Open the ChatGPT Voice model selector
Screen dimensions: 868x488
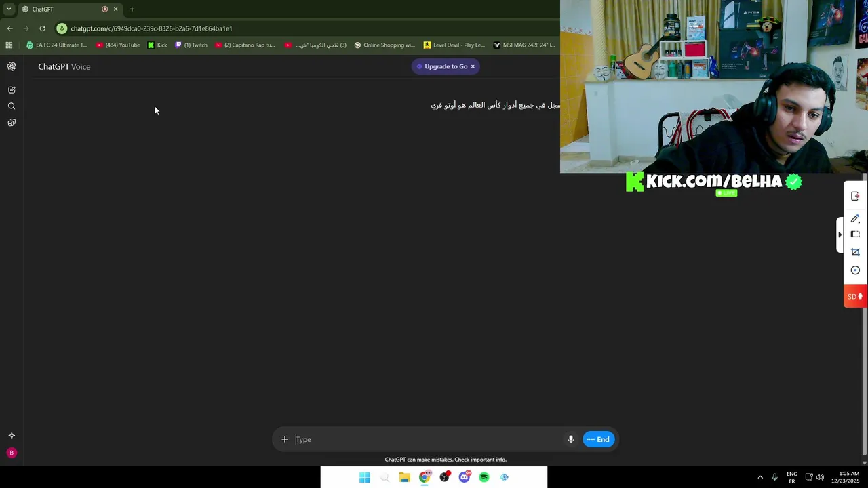pos(64,66)
